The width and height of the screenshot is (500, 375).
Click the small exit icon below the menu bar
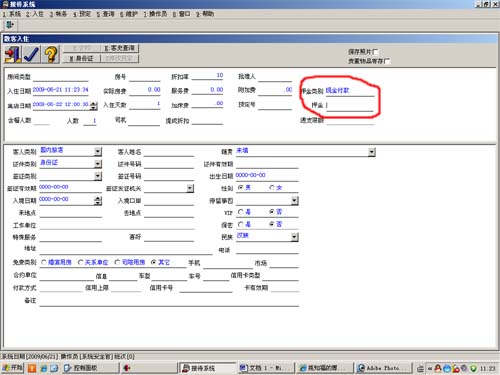point(10,25)
